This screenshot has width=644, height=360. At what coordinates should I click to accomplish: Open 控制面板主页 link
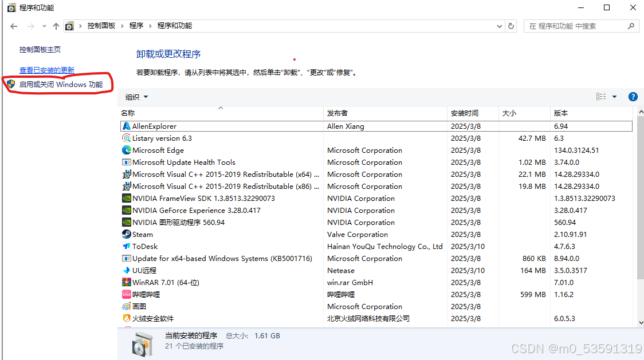[x=40, y=50]
